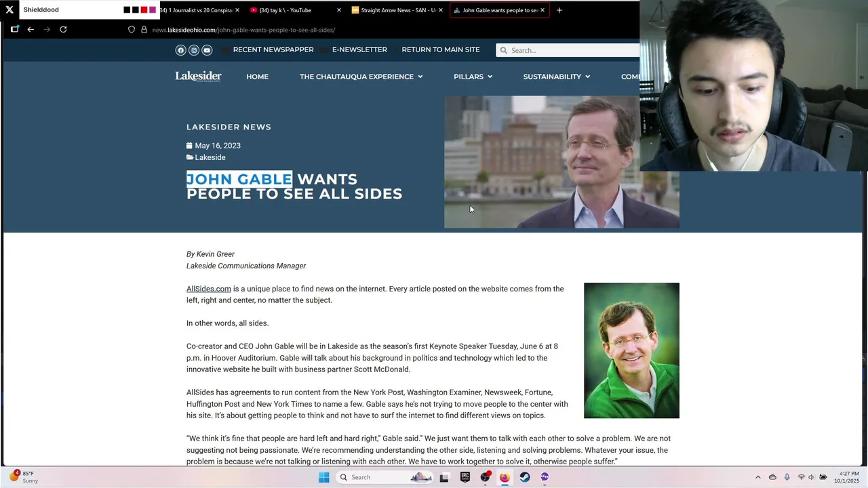Close the John Gable article tab
The image size is (868, 488).
click(542, 10)
